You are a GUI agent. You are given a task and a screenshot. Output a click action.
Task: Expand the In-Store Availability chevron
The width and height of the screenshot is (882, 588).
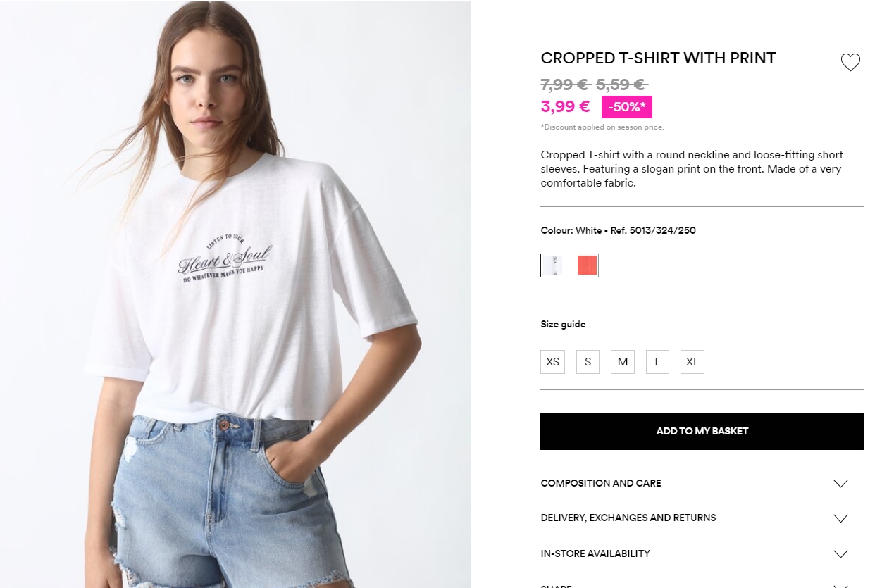tap(840, 554)
